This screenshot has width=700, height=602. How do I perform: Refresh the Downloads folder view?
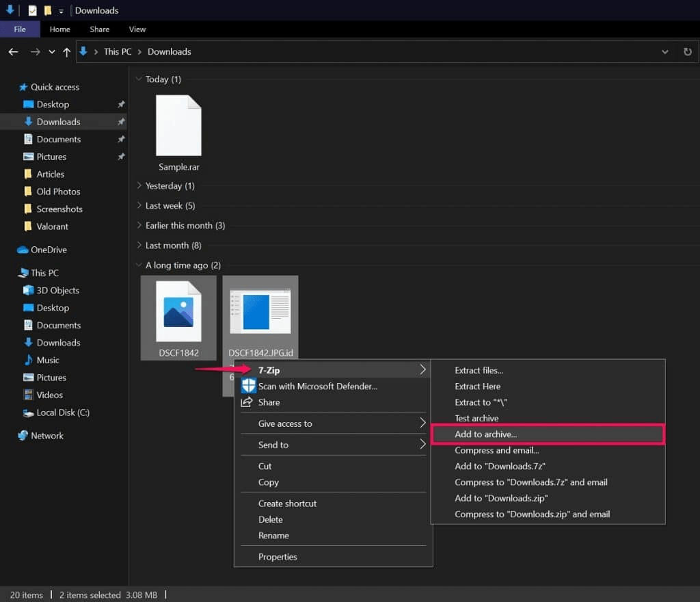click(x=688, y=52)
